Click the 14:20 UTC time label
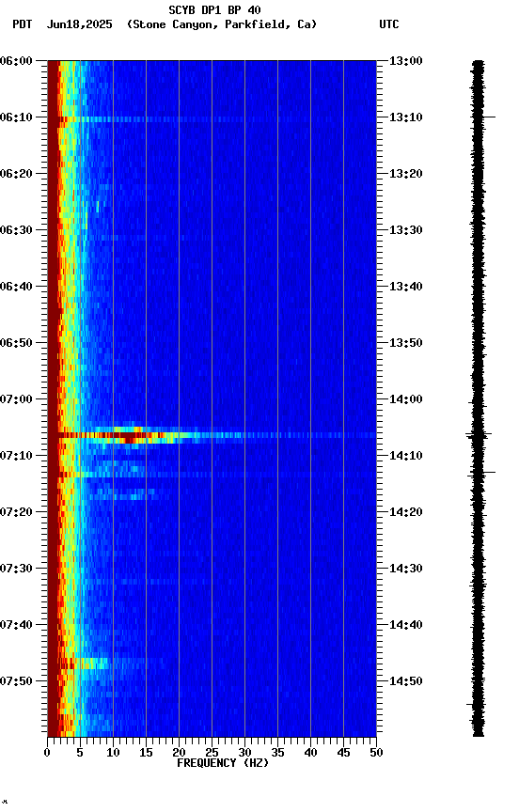 [x=405, y=512]
